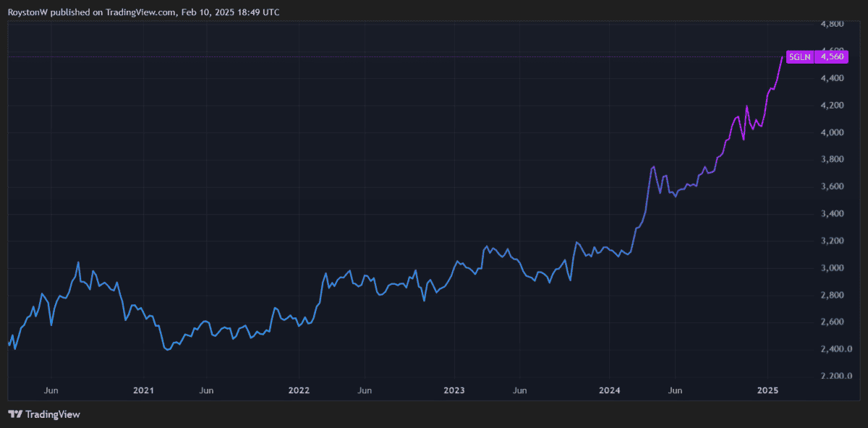Click the 2021 label on the date scale
The image size is (868, 428).
143,390
